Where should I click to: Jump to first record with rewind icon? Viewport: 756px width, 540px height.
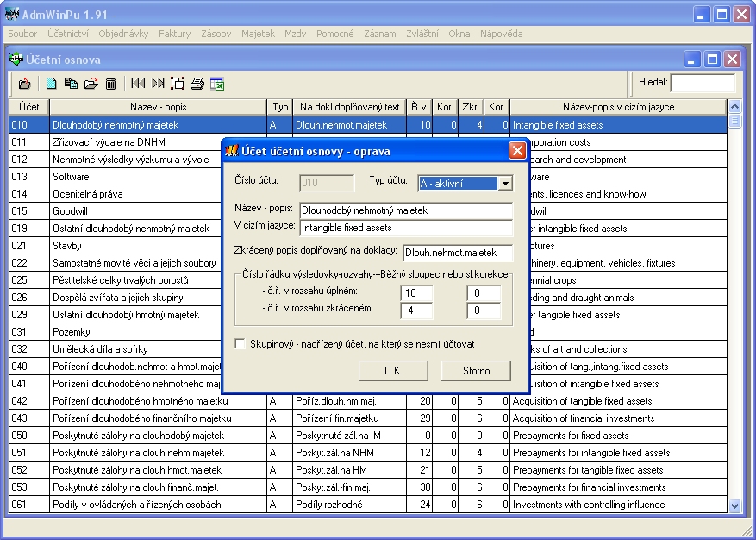(138, 84)
